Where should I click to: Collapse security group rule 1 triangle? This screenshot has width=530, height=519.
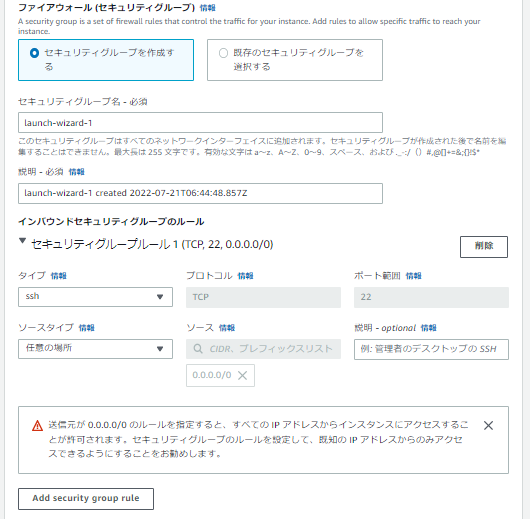(x=22, y=241)
